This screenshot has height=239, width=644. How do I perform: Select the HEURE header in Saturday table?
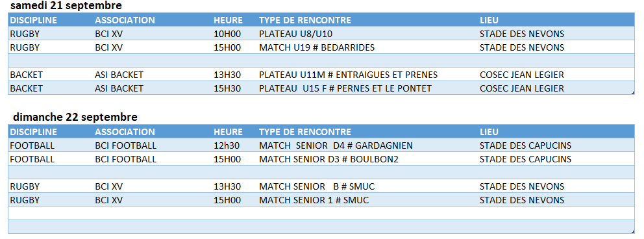tap(228, 20)
